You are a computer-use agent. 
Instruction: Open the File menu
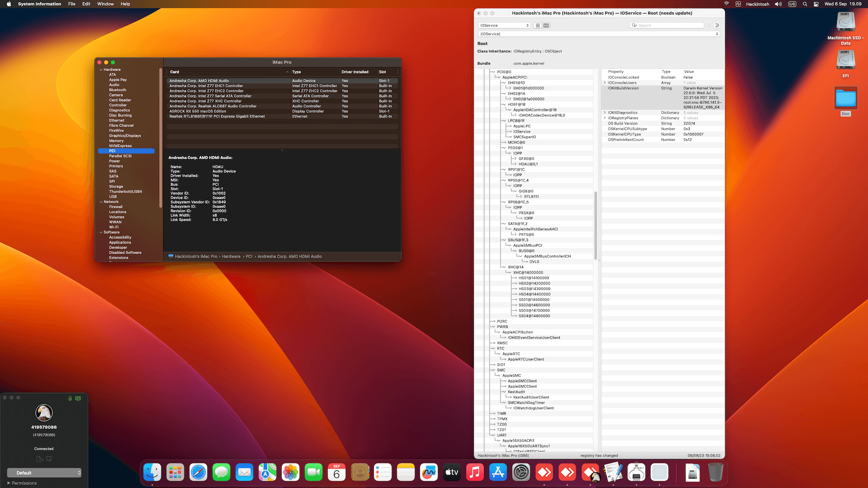(71, 4)
